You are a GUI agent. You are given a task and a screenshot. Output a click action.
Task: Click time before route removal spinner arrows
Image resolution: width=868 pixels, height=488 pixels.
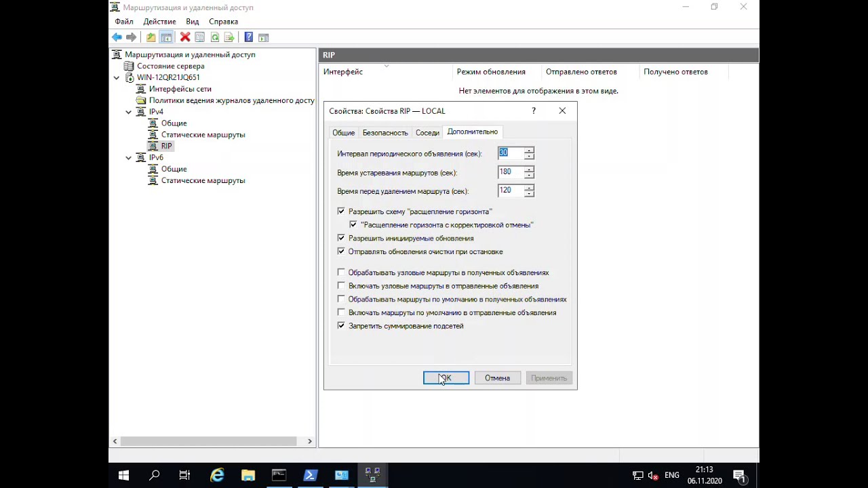point(529,190)
